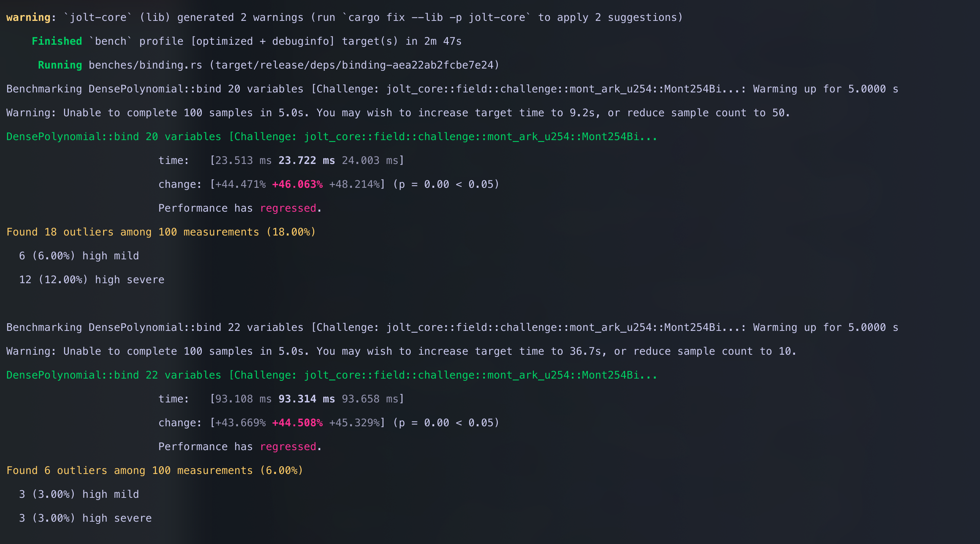Click the green 'Running' status word
The width and height of the screenshot is (980, 544).
coord(60,65)
